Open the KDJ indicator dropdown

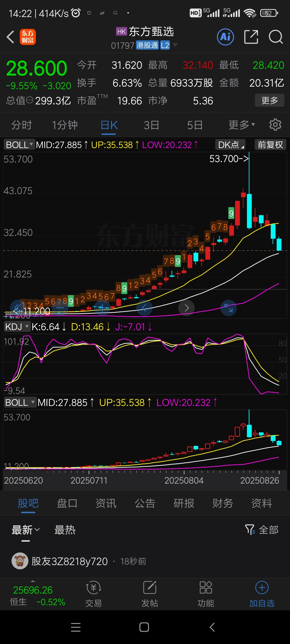[x=17, y=327]
